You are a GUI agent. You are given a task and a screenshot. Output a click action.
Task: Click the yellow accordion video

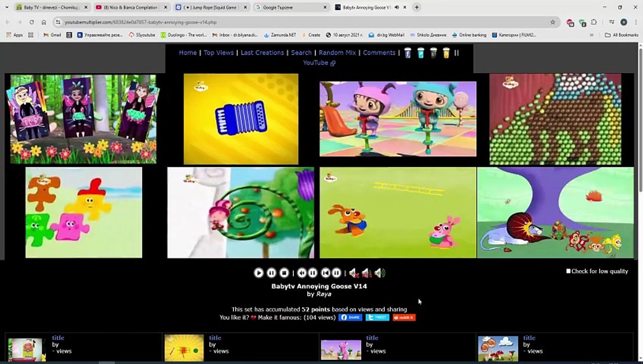click(241, 119)
